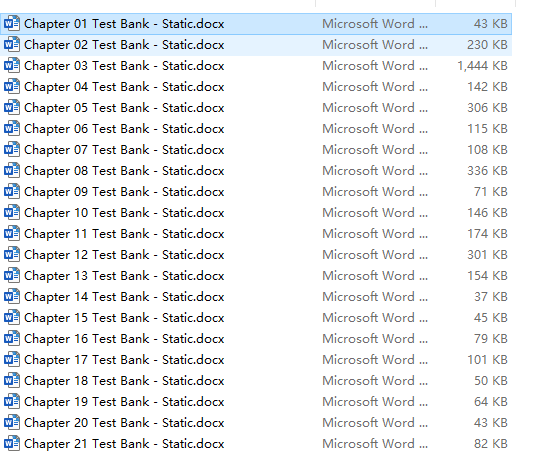
Task: Click the Word icon beside Chapter 03 file
Action: click(x=12, y=66)
